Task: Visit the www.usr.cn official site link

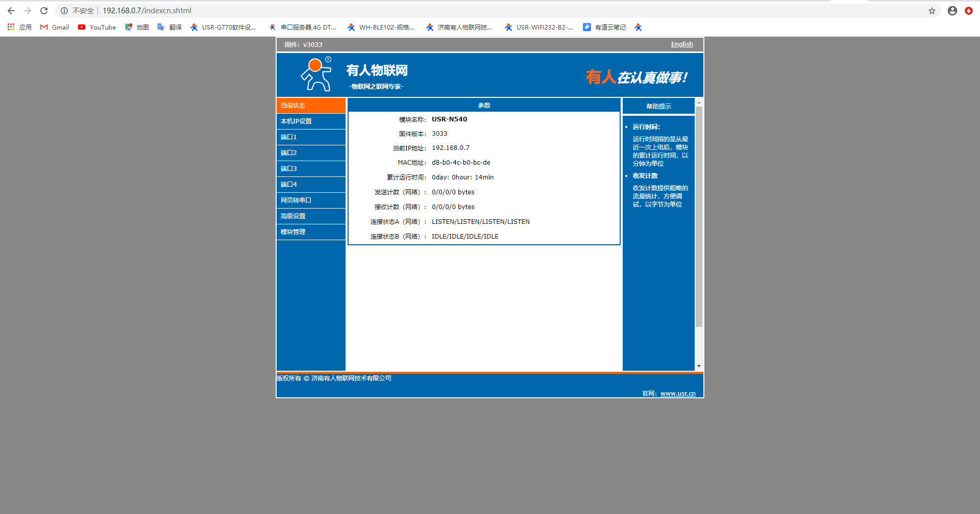Action: pyautogui.click(x=677, y=394)
